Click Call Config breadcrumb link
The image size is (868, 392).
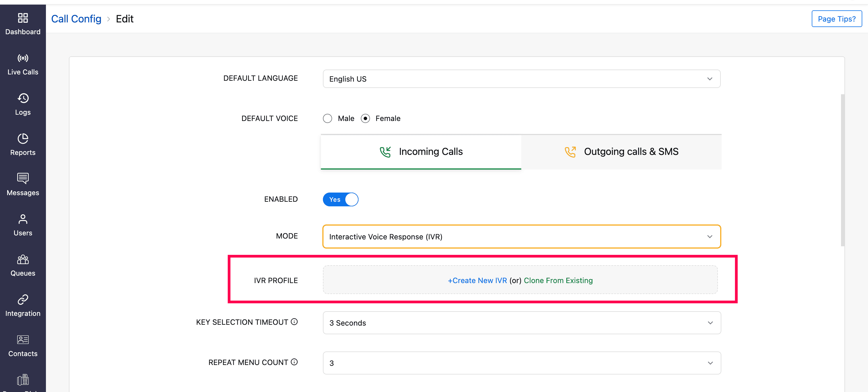coord(76,19)
